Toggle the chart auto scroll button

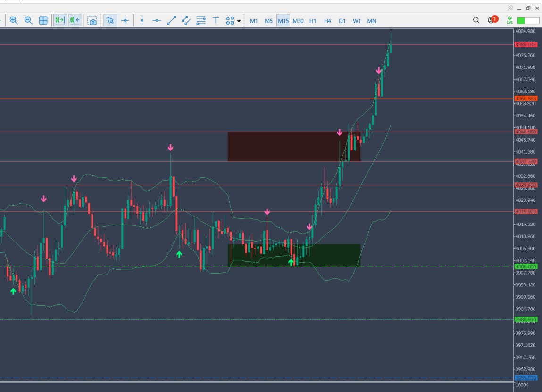coord(60,20)
